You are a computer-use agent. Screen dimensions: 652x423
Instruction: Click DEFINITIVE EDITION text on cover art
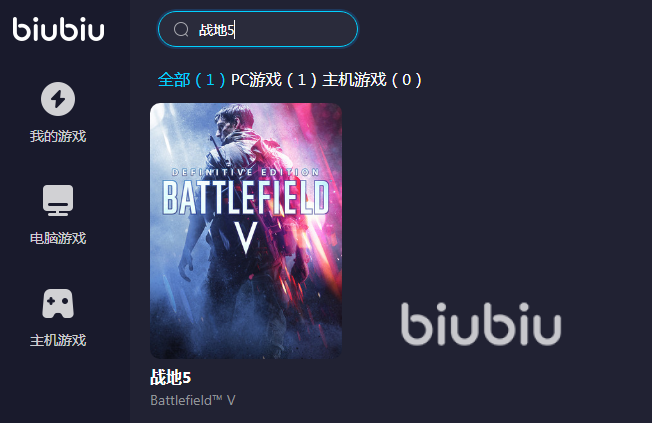(246, 172)
